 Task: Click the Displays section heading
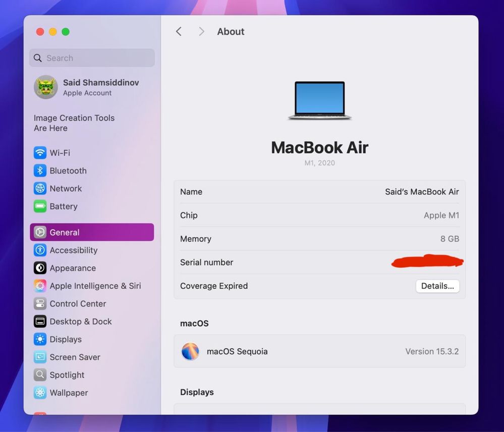coord(197,392)
